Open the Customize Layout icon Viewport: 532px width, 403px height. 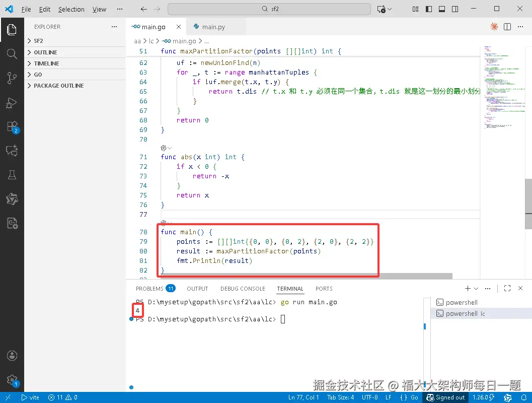(415, 9)
